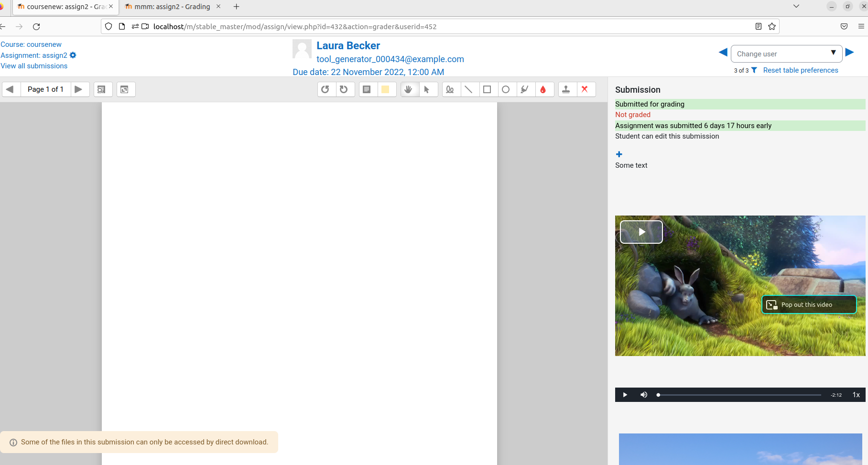Click the video progress bar
The height and width of the screenshot is (465, 868).
pyautogui.click(x=739, y=395)
